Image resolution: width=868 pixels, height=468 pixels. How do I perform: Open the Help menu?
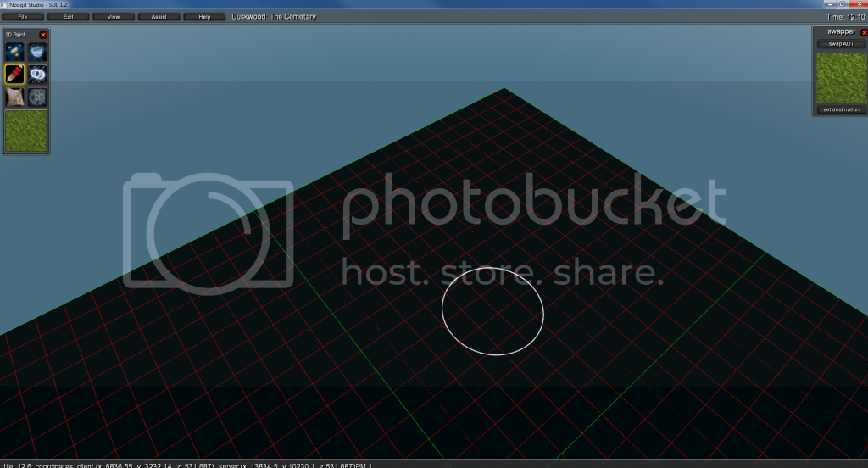pos(204,17)
